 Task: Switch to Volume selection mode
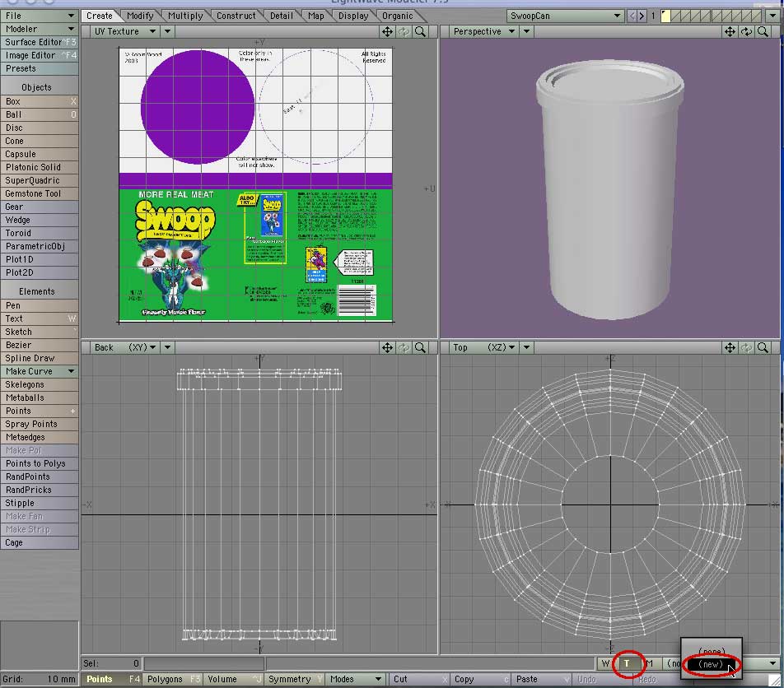pos(234,679)
